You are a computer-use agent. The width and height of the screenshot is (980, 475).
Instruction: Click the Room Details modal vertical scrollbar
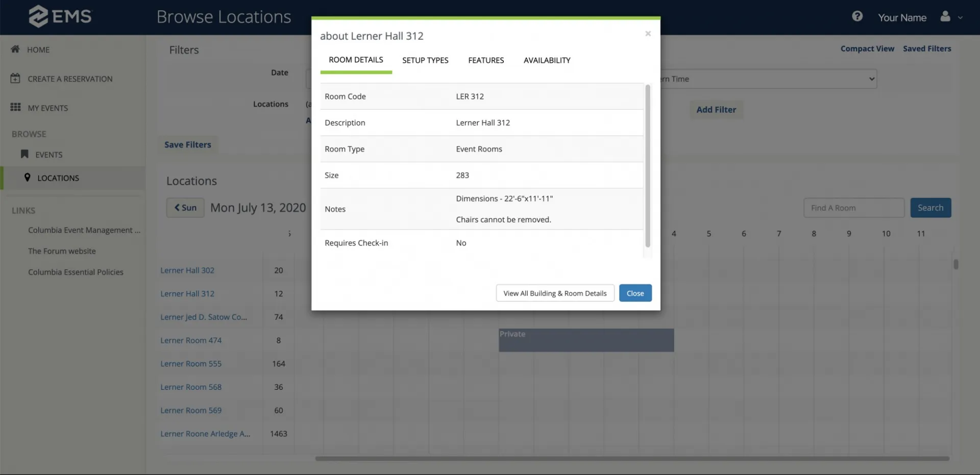click(x=648, y=166)
